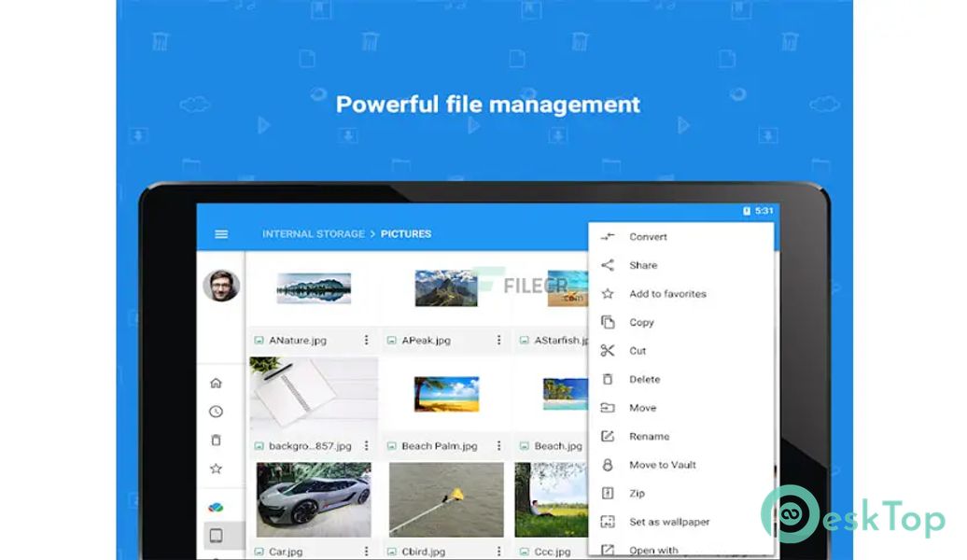Viewport: 967px width, 560px height.
Task: Click the Copy pages icon
Action: tap(608, 322)
